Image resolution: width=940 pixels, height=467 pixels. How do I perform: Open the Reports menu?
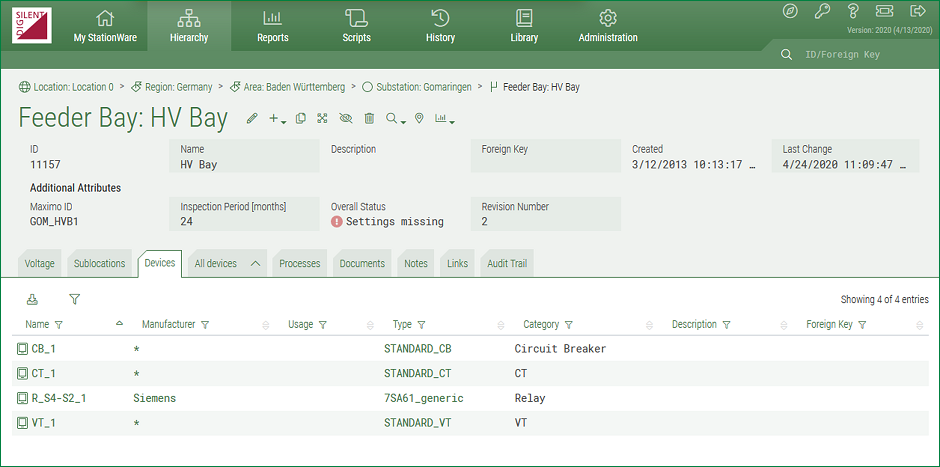tap(272, 27)
